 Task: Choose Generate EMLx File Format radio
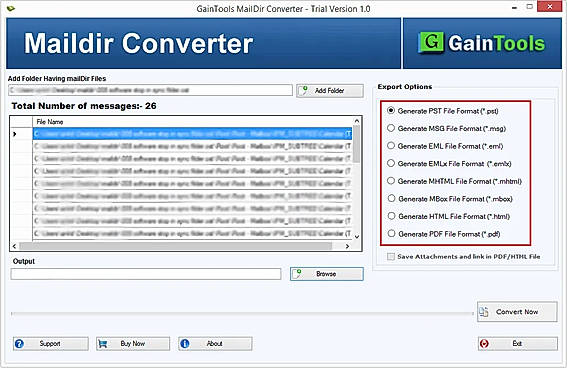391,163
